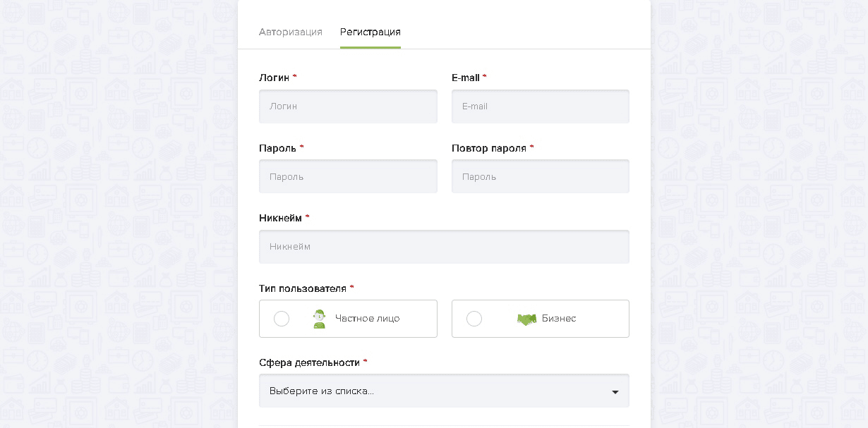Click the Сфера деятельности heading label
The height and width of the screenshot is (428, 868).
(309, 362)
